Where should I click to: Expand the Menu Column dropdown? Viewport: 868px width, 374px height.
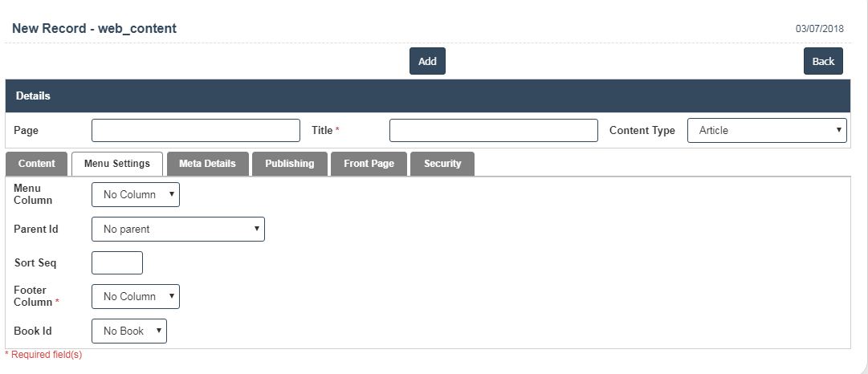(136, 195)
